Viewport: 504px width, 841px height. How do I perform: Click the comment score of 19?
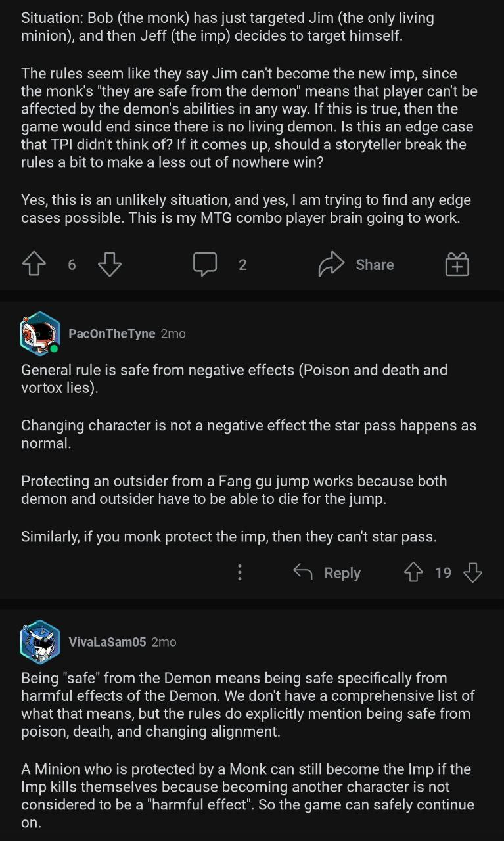443,573
